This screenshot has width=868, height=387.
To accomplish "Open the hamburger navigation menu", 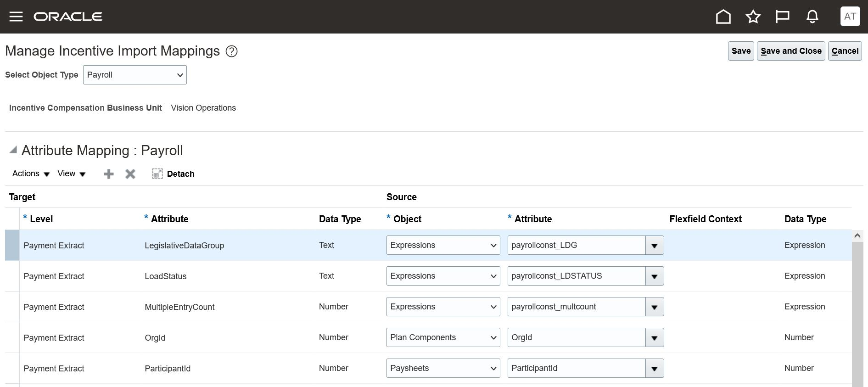I will [x=16, y=17].
